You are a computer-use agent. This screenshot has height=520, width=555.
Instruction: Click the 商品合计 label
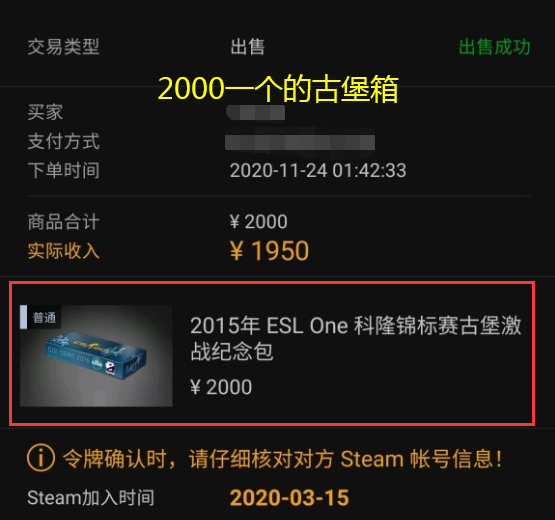point(63,222)
